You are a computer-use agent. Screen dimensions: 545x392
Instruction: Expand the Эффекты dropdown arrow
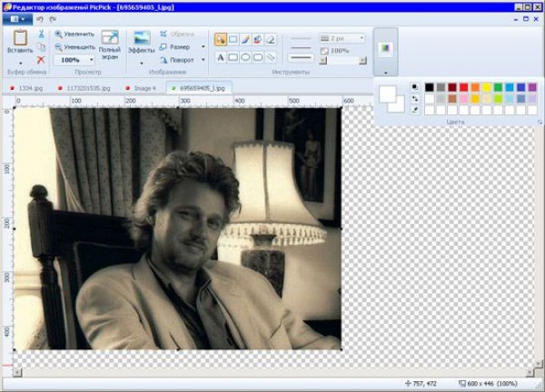pyautogui.click(x=142, y=64)
